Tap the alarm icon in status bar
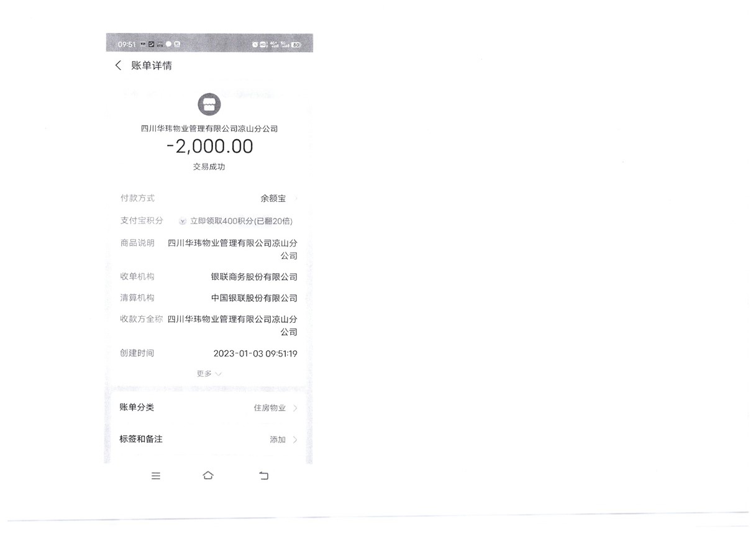The height and width of the screenshot is (534, 756). tap(255, 45)
